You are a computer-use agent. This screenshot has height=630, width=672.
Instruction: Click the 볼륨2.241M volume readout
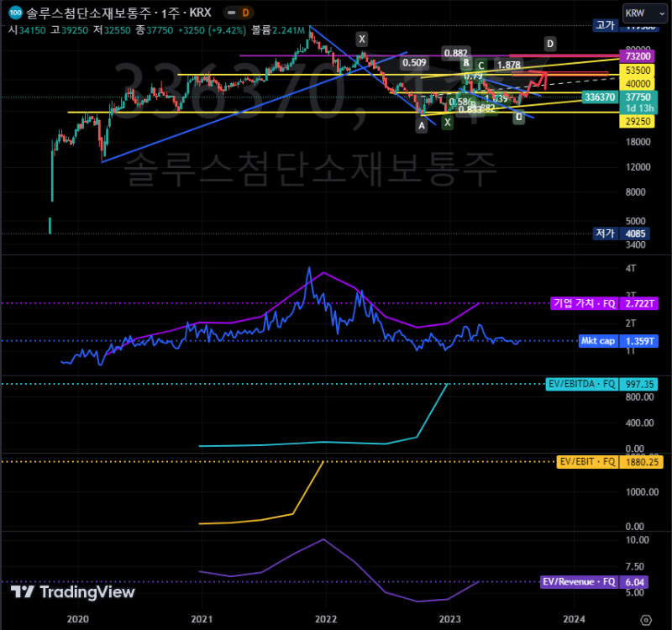[x=278, y=30]
